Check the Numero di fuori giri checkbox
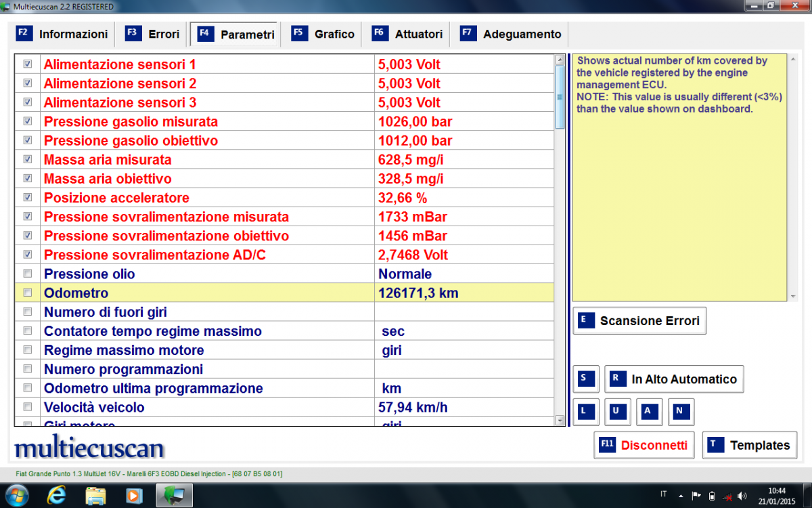Image resolution: width=812 pixels, height=508 pixels. [28, 312]
